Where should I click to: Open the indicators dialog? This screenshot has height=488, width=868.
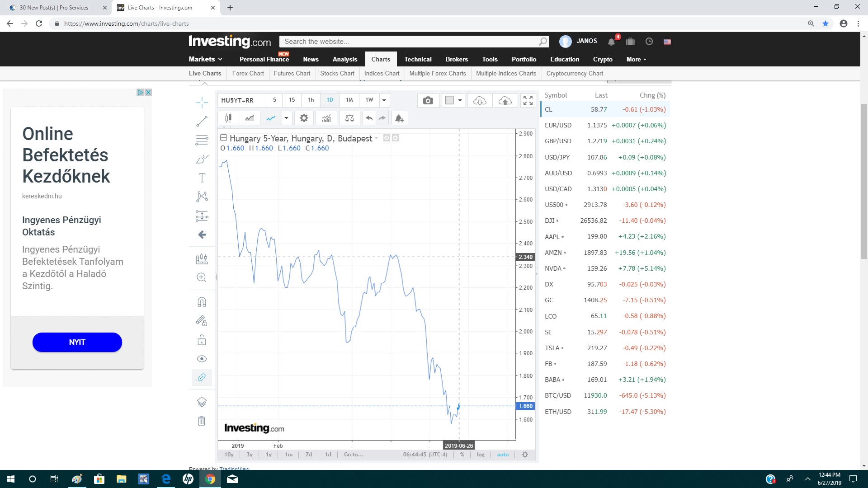[x=326, y=118]
